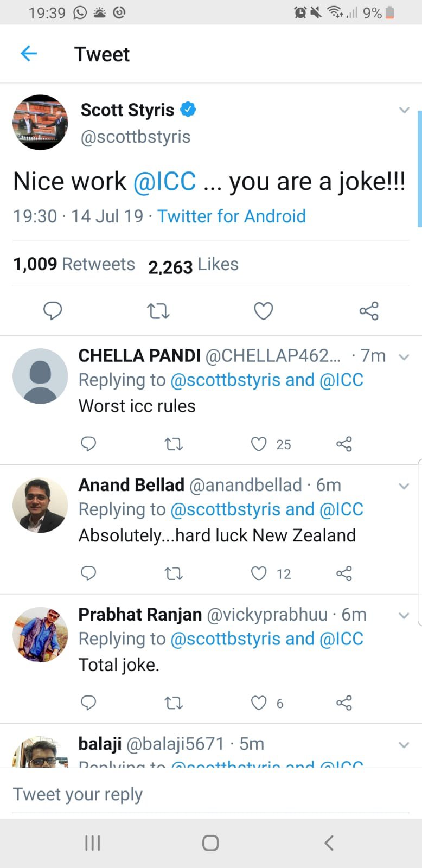This screenshot has width=422, height=868.
Task: Reply to Anand Bellad's comment
Action: pyautogui.click(x=88, y=573)
